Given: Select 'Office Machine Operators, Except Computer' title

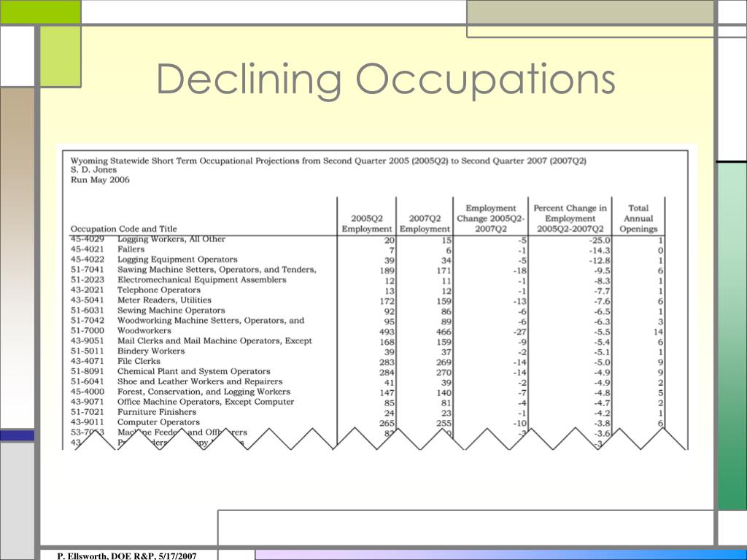Looking at the screenshot, I should (206, 402).
